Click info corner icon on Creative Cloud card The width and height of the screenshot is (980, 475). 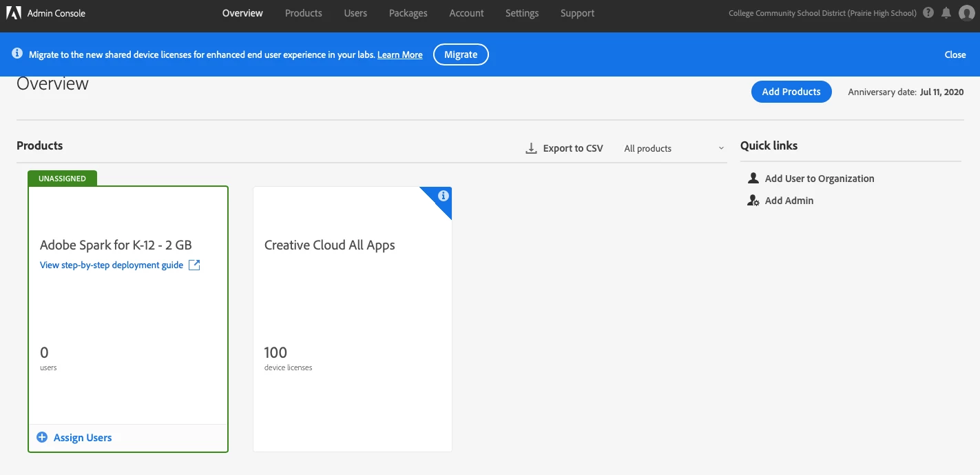(x=443, y=196)
